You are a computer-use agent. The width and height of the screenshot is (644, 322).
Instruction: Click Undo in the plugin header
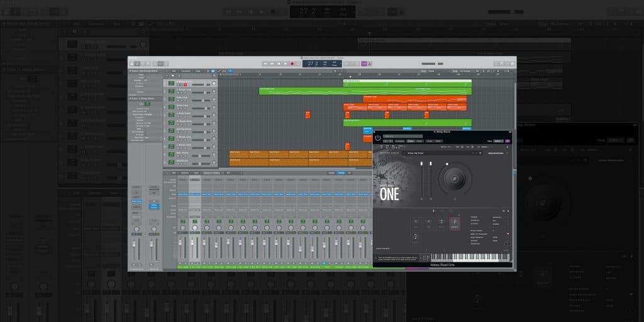coord(430,142)
